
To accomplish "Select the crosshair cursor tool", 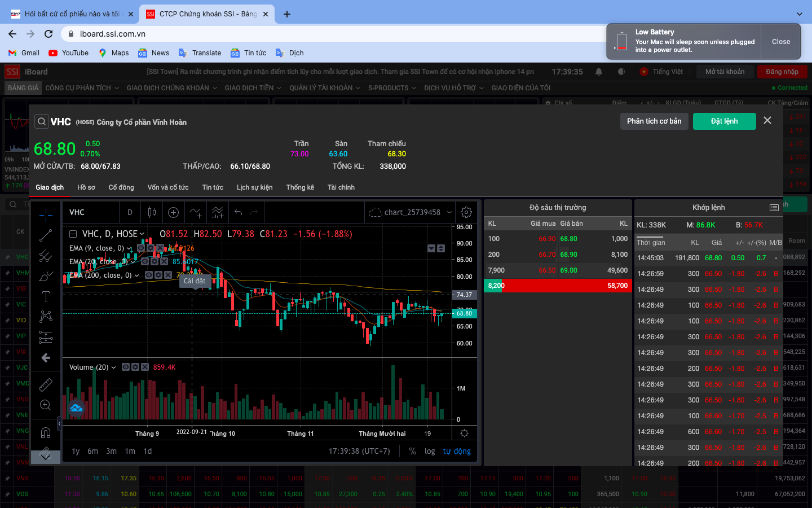I will click(x=46, y=214).
